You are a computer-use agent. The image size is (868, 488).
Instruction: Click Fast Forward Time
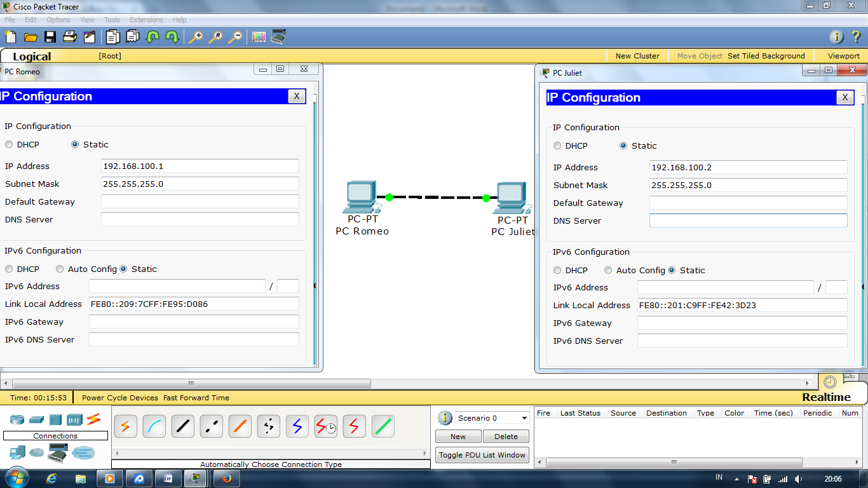point(196,398)
